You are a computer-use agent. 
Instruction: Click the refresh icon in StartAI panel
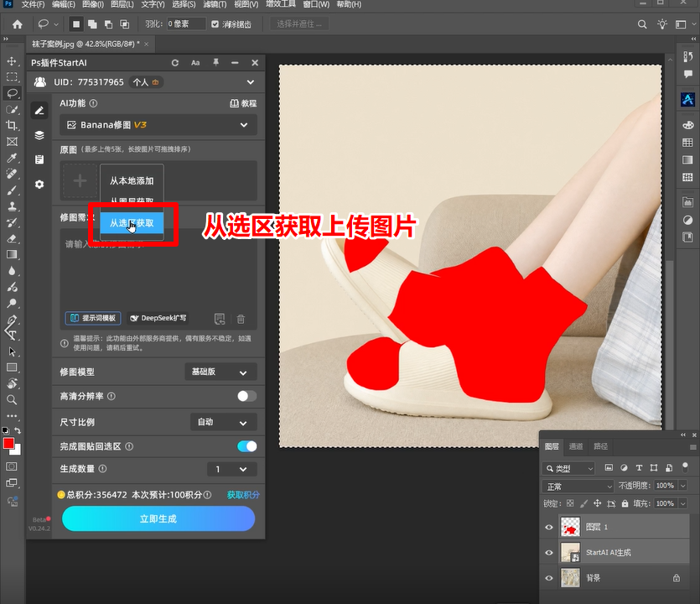[x=175, y=63]
